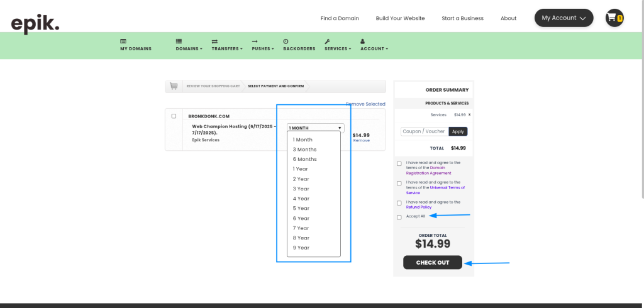
Task: Open the About page
Action: pyautogui.click(x=508, y=18)
